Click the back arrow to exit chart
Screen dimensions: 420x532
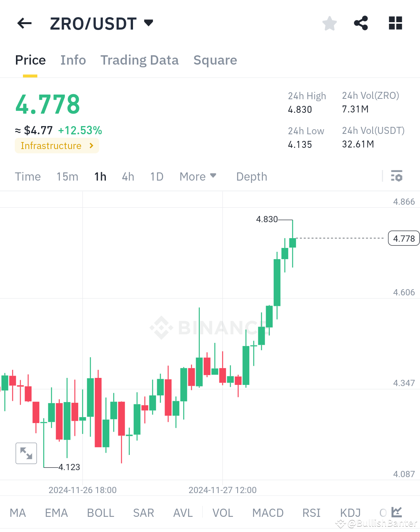coord(24,23)
